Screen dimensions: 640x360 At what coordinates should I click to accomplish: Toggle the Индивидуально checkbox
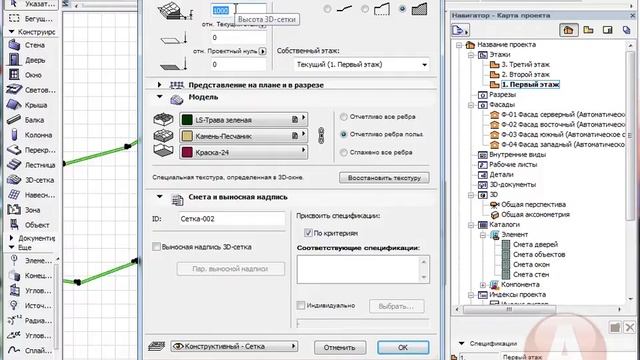point(301,305)
